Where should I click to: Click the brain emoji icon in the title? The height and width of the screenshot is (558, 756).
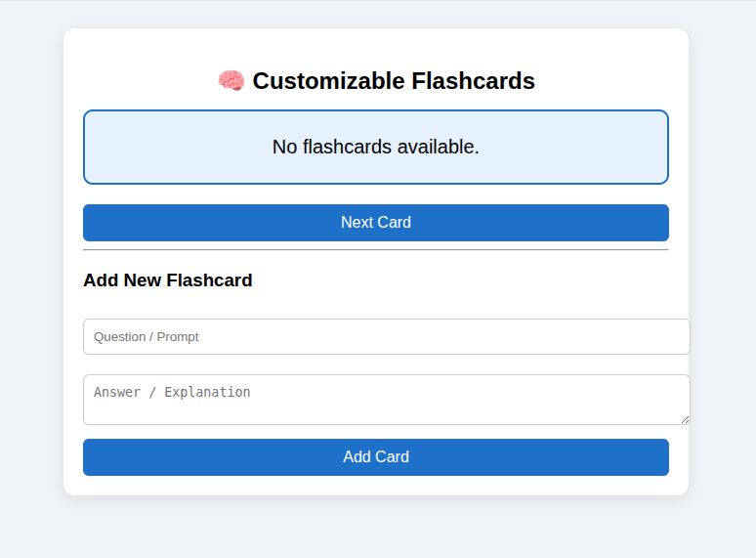pyautogui.click(x=231, y=80)
